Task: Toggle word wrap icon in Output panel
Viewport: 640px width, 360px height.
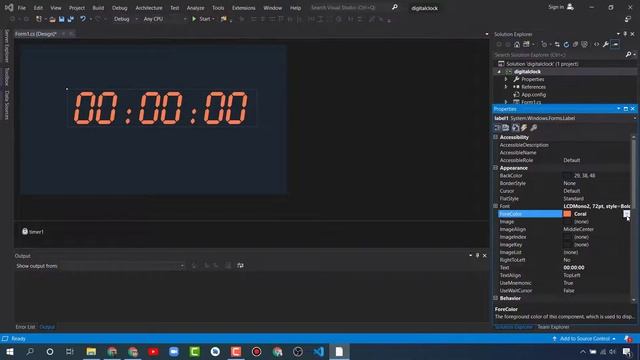Action: 240,266
